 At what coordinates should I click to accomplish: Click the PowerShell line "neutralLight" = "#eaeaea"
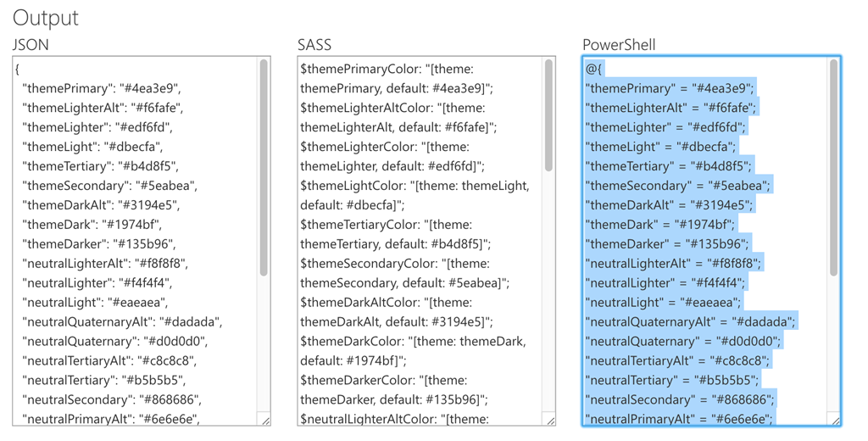(663, 303)
